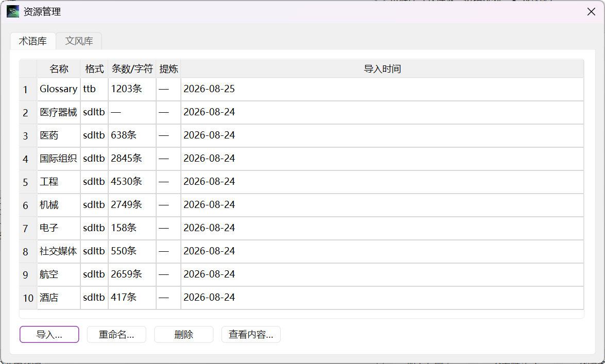This screenshot has width=605, height=364.
Task: Select the 机械 termbase name
Action: pyautogui.click(x=59, y=205)
